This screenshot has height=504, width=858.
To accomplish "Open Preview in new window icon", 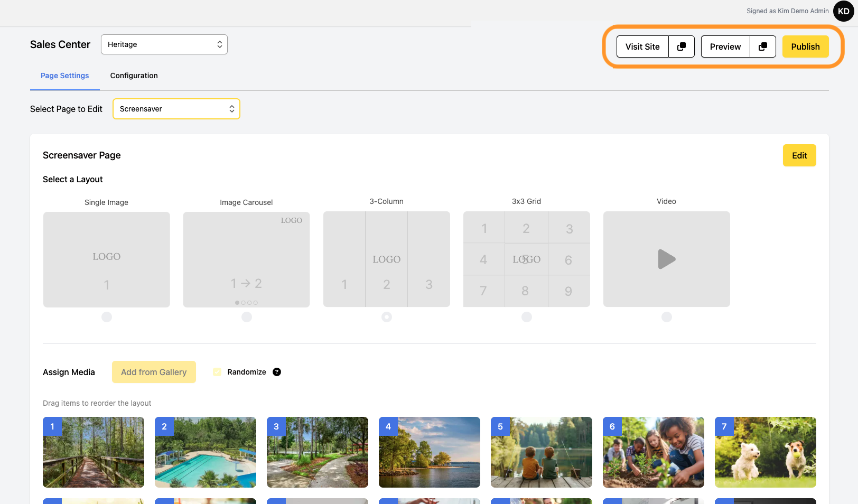I will click(x=763, y=46).
